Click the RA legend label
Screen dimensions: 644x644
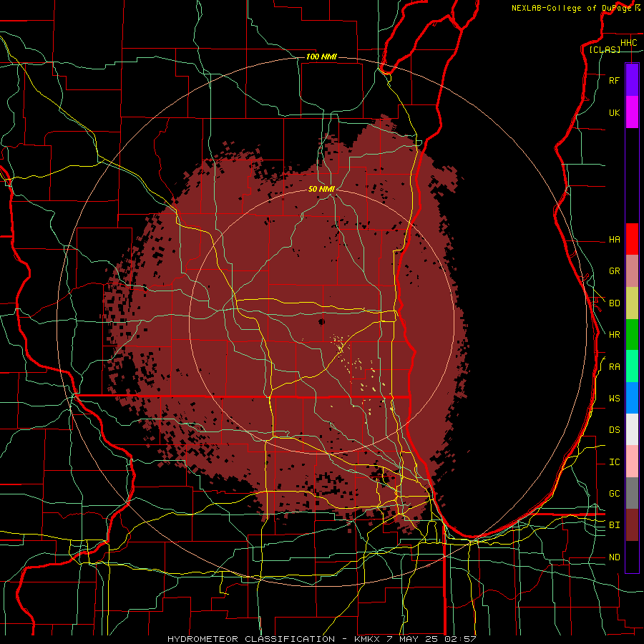click(x=614, y=367)
